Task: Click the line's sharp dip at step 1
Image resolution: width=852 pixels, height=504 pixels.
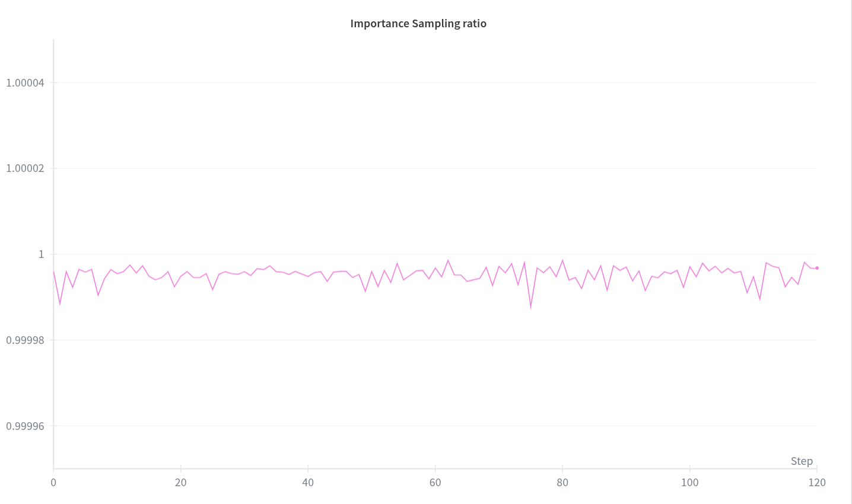Action: point(60,304)
